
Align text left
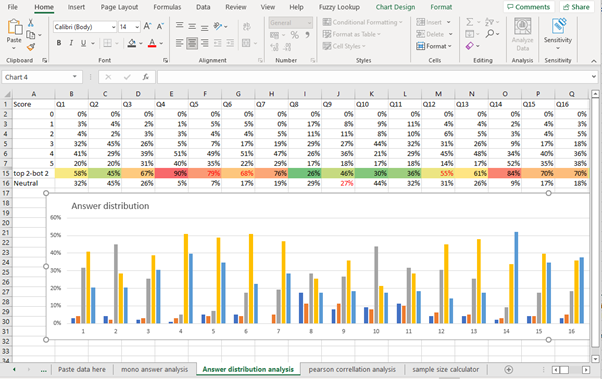(179, 43)
